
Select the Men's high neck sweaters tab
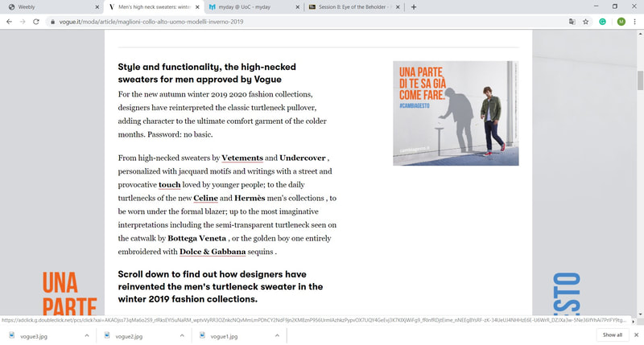pos(154,7)
